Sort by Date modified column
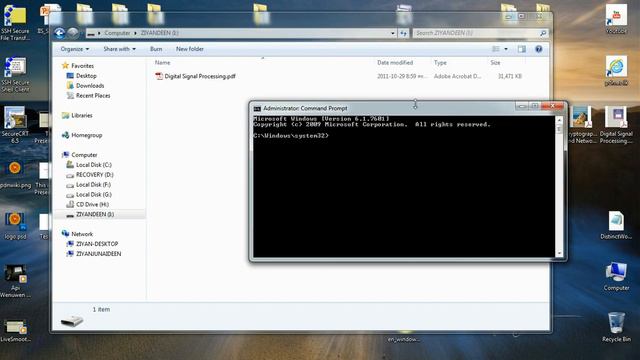Viewport: 640px width, 360px height. pos(395,62)
